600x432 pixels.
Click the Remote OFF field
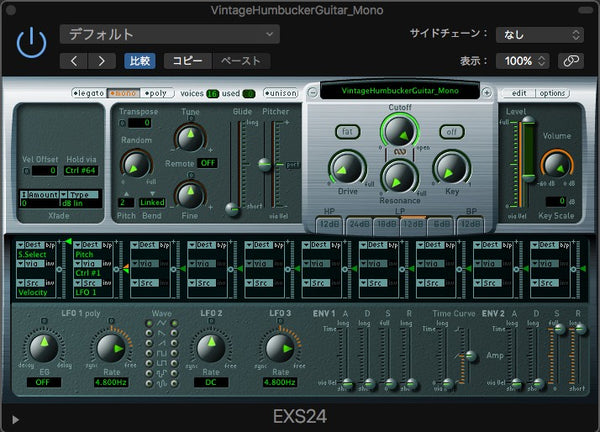click(x=207, y=163)
